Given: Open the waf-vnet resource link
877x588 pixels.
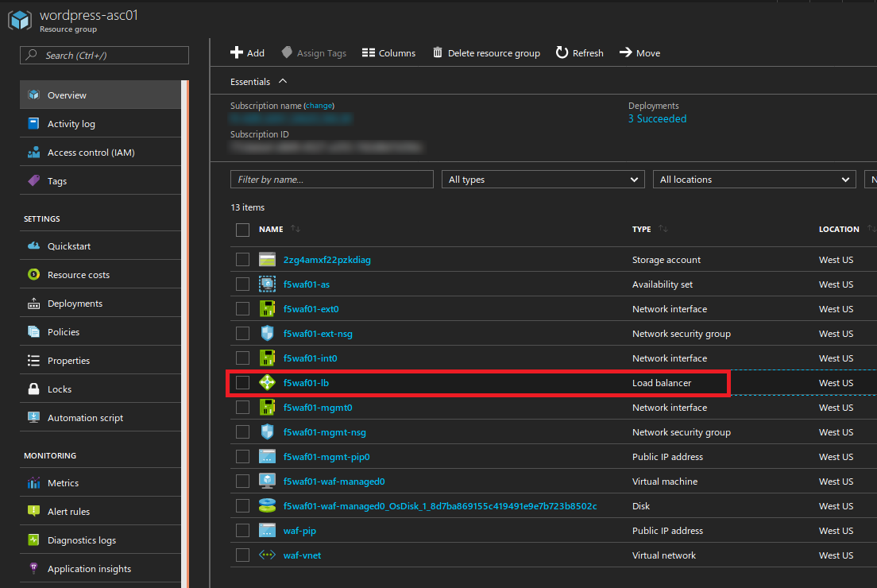Looking at the screenshot, I should (302, 555).
